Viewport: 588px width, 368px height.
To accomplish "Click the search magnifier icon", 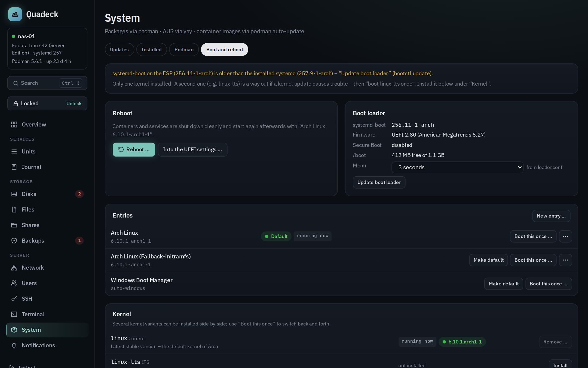I will click(x=16, y=83).
